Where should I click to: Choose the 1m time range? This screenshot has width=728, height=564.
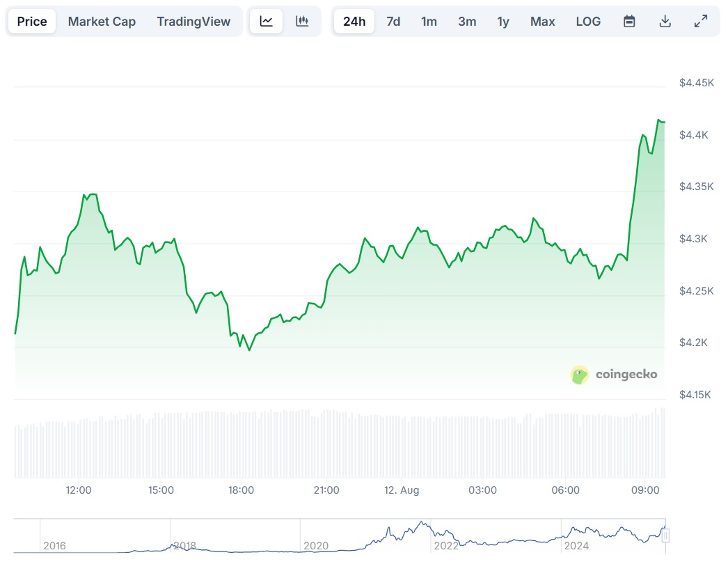click(x=429, y=22)
